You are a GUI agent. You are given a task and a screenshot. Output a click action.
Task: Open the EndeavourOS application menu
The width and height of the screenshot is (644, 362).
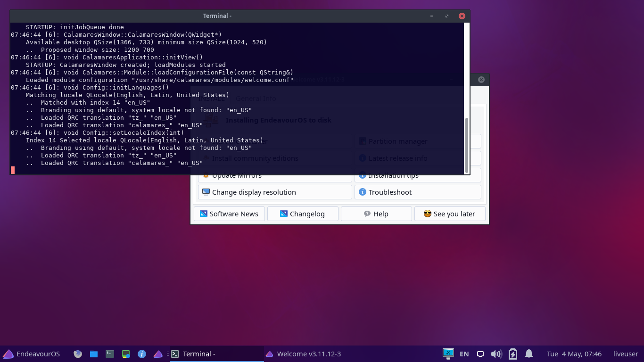[32, 354]
